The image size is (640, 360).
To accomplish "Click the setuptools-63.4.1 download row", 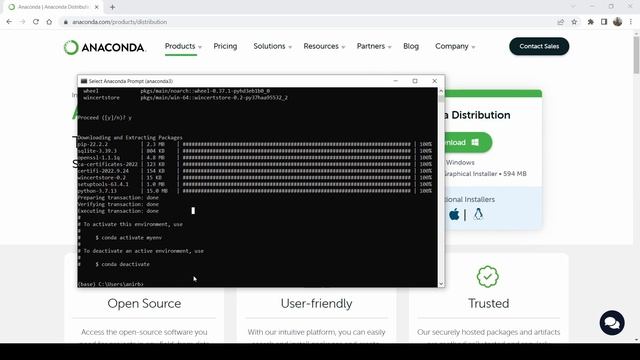I will 255,184.
